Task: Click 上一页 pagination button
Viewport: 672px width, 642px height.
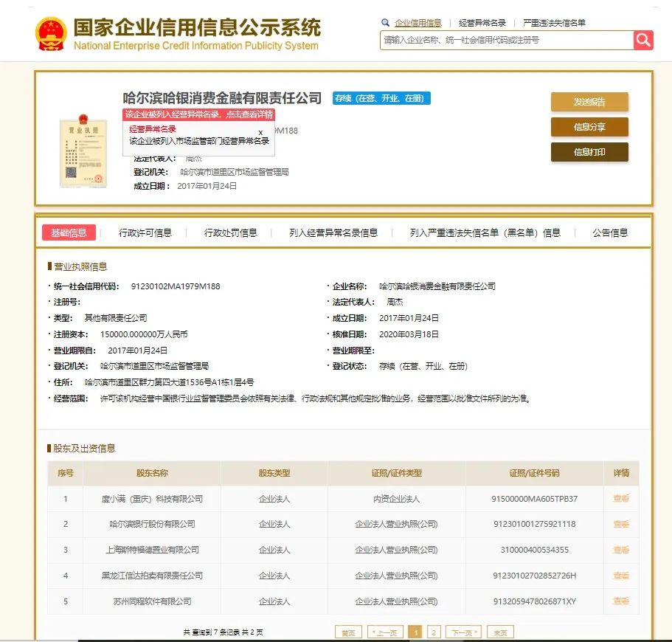Action: [385, 632]
